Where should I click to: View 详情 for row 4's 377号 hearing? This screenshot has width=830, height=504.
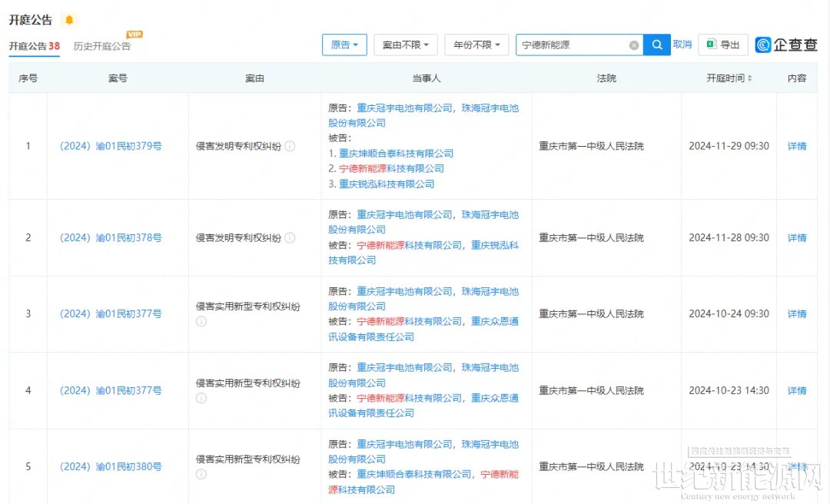pyautogui.click(x=797, y=391)
